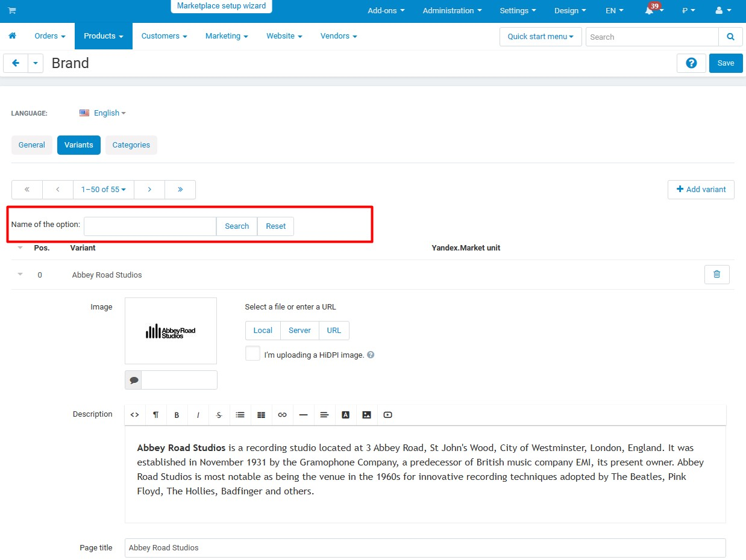The image size is (746, 560).
Task: Switch to the General tab
Action: click(32, 145)
